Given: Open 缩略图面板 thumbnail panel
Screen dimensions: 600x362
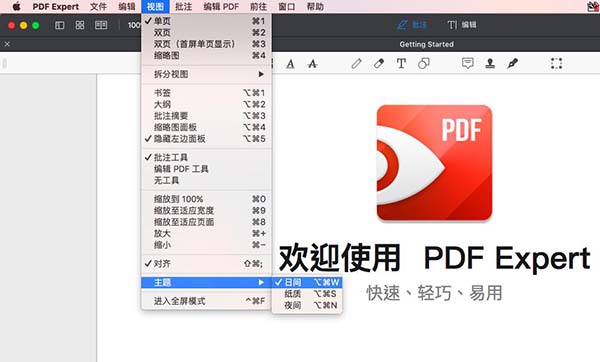Looking at the screenshot, I should pos(206,127).
